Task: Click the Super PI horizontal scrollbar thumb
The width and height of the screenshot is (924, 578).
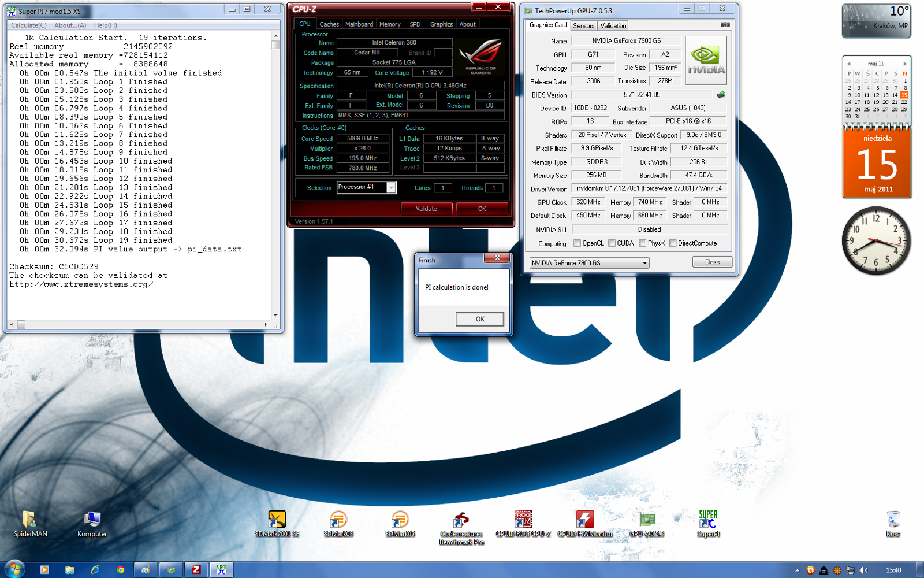Action: (x=21, y=325)
